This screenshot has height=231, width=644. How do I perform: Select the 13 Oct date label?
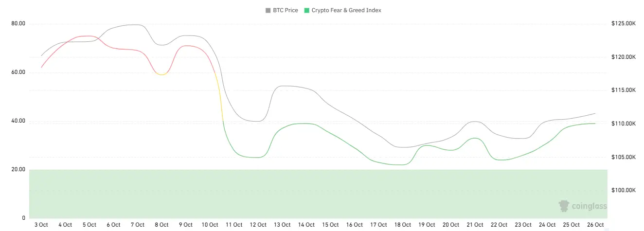[x=282, y=225]
